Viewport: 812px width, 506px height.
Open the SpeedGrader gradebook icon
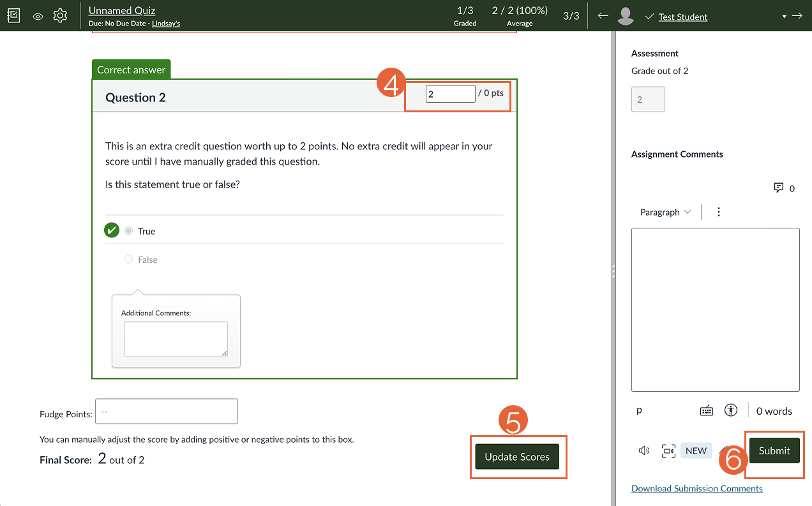pos(13,15)
